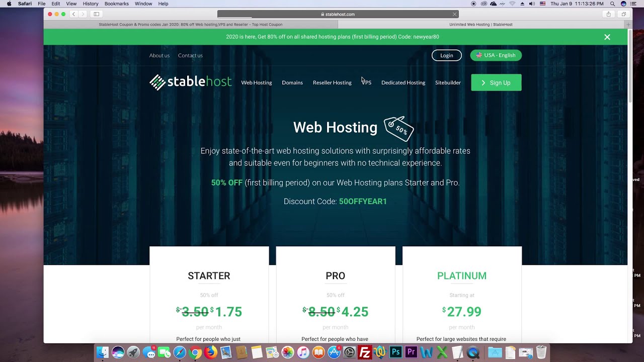Go forward using Safari's forward arrow
The width and height of the screenshot is (644, 362).
coord(83,14)
